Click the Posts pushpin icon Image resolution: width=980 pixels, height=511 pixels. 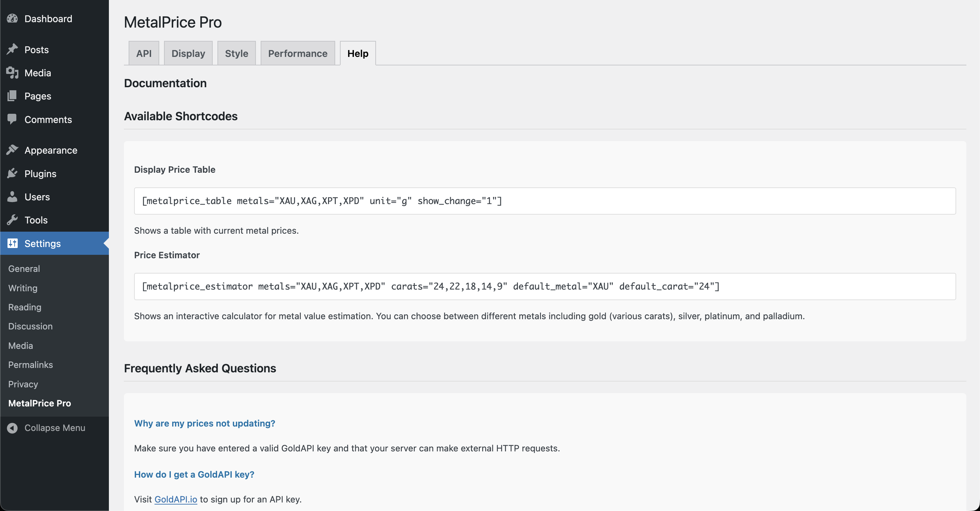[x=12, y=49]
